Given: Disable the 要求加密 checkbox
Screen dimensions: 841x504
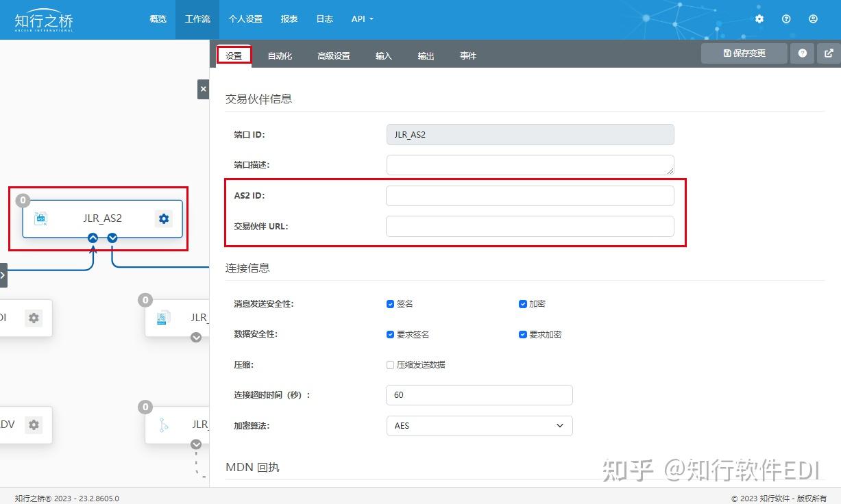Looking at the screenshot, I should point(522,334).
